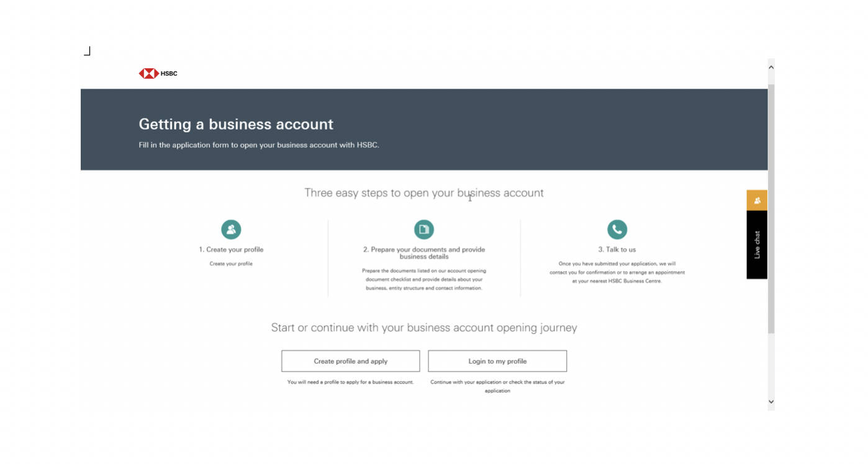The image size is (868, 464).
Task: Click Login to my profile button
Action: 497,361
